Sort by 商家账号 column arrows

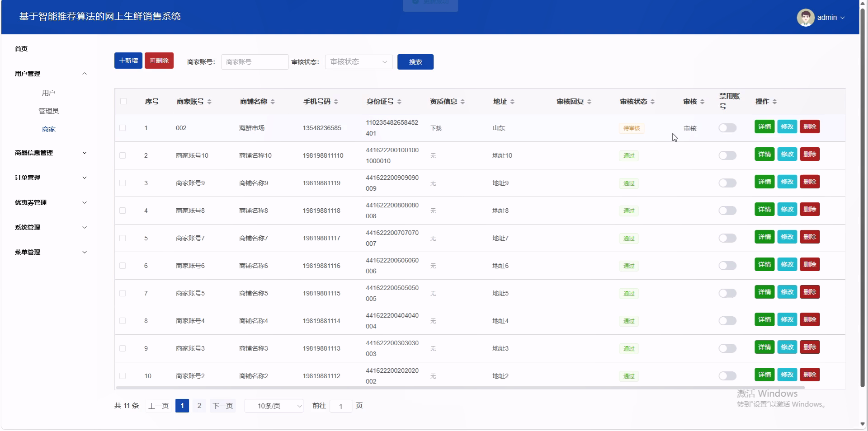(x=209, y=102)
